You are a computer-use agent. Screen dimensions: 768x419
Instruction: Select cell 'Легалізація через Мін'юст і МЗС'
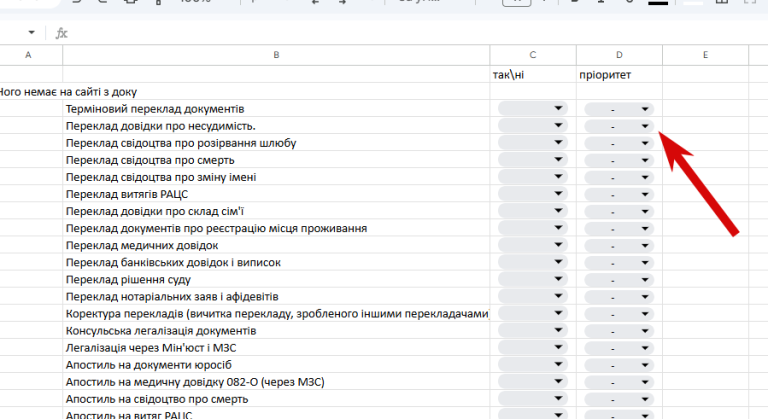pyautogui.click(x=276, y=347)
